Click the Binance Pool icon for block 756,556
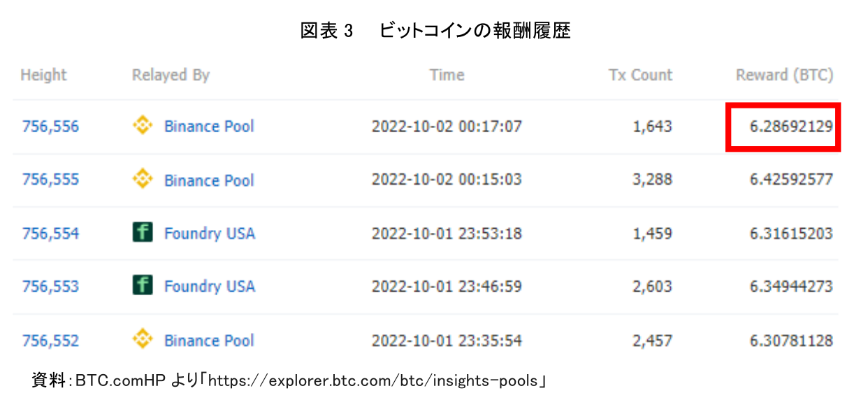 click(143, 126)
